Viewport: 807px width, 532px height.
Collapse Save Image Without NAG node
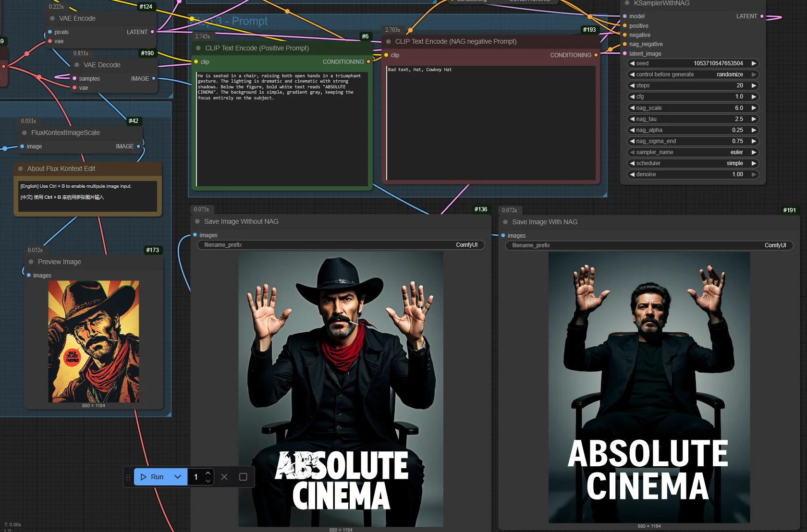pos(197,221)
